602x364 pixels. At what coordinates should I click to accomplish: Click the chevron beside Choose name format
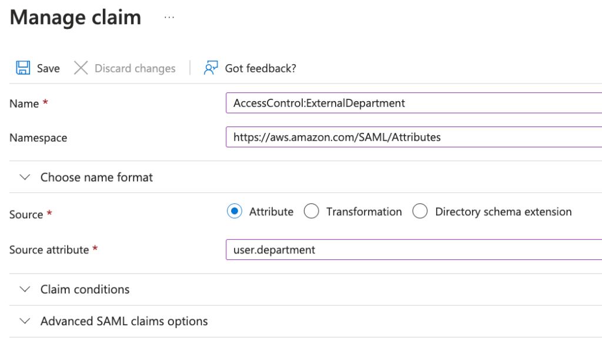(25, 177)
